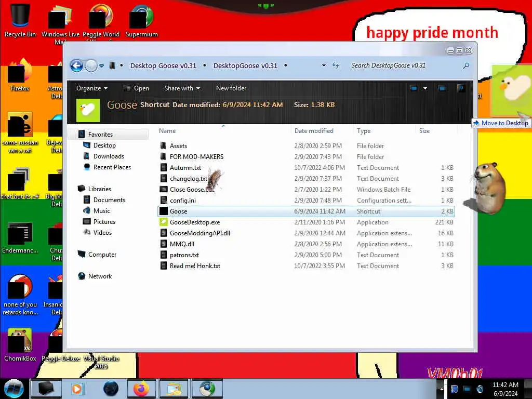532x399 pixels.
Task: Open Recent Places in navigation pane
Action: [112, 167]
